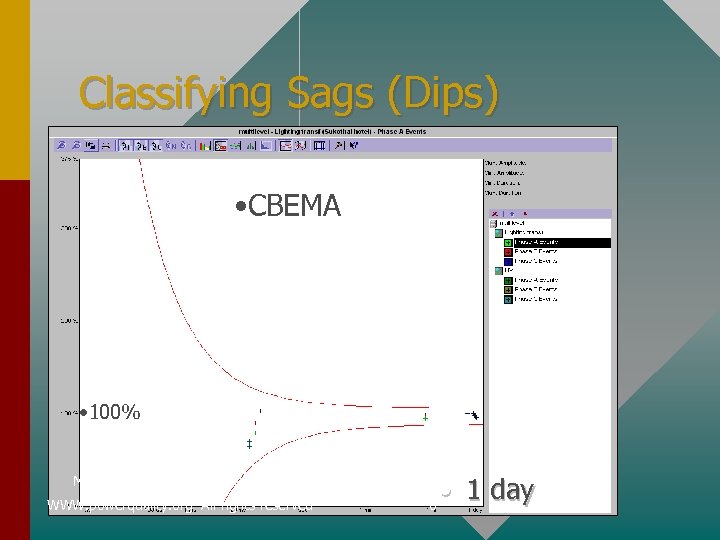Toggle the second phase button in toolbar
Screen dimensions: 720x540
[x=141, y=146]
